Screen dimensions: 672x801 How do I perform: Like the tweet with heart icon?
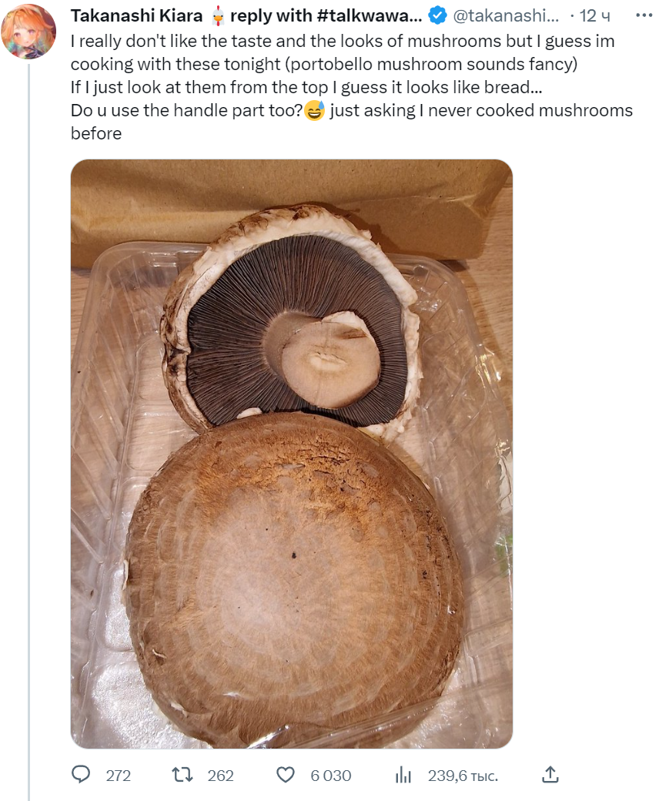click(x=286, y=775)
